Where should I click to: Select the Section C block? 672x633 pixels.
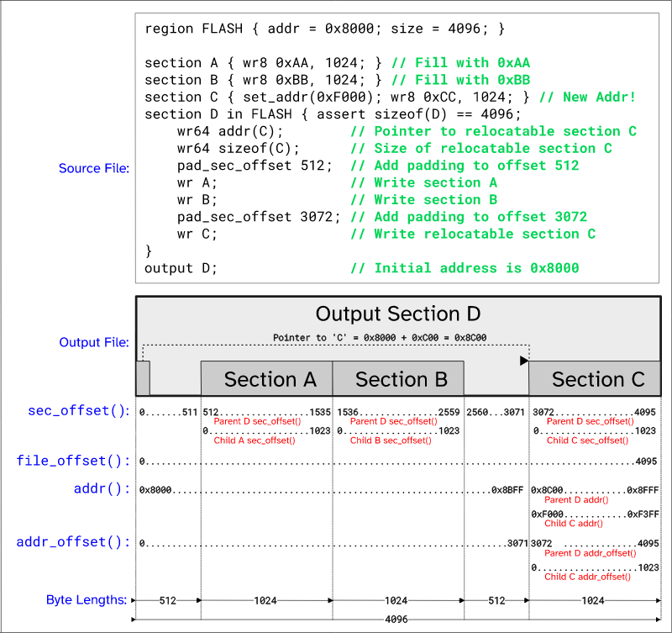pyautogui.click(x=595, y=378)
